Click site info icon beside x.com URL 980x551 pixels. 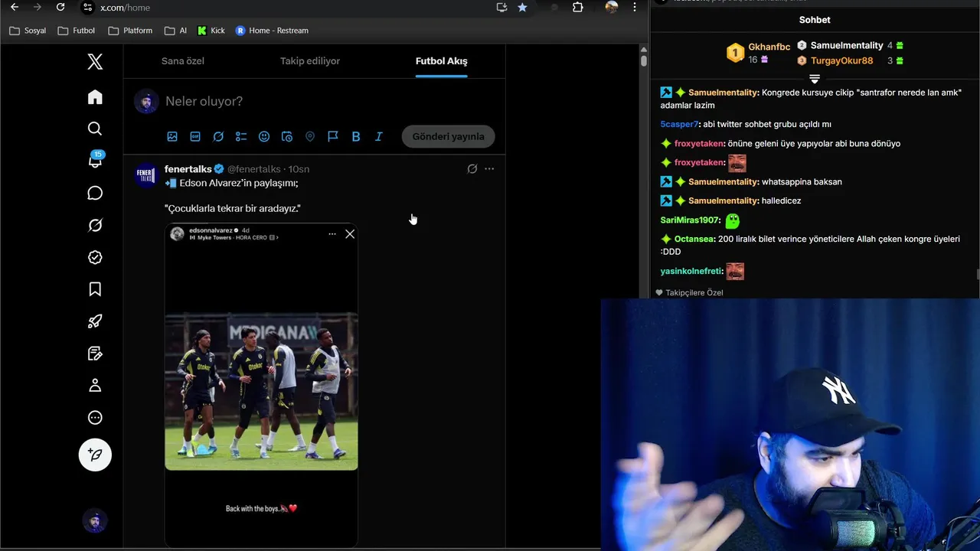(87, 7)
